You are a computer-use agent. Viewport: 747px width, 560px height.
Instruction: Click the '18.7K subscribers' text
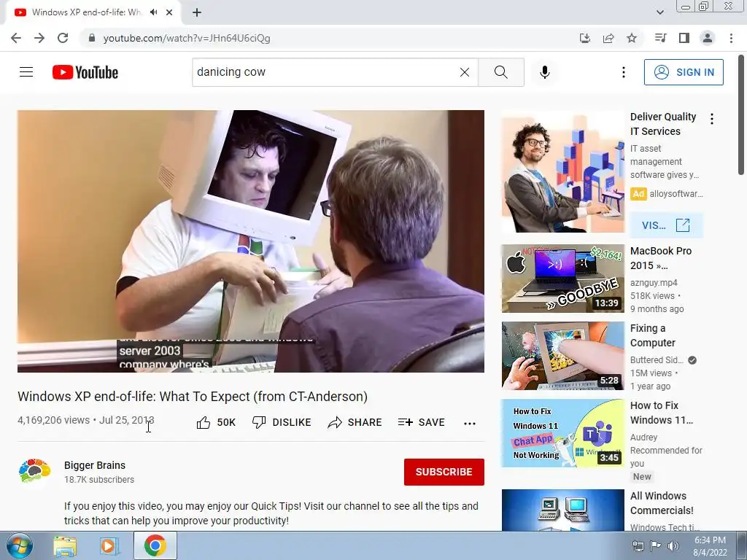[99, 480]
